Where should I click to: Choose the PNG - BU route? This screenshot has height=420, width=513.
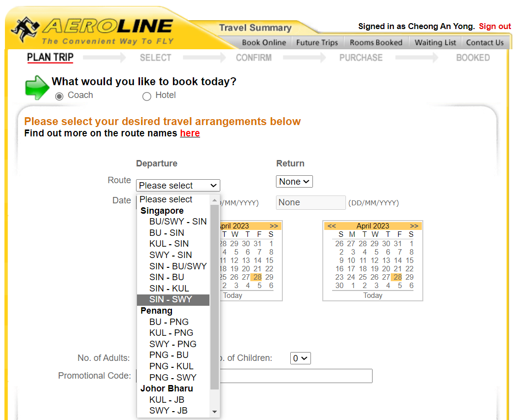tap(173, 355)
